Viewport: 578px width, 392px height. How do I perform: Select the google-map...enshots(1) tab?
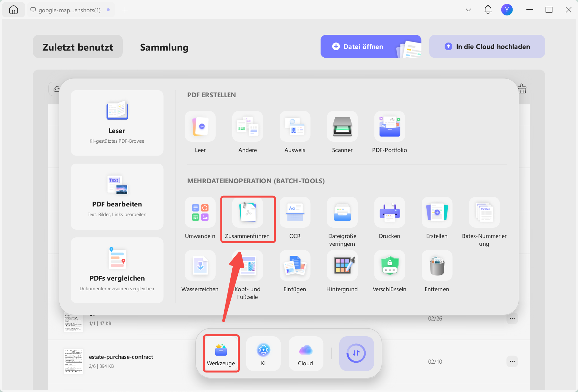70,10
